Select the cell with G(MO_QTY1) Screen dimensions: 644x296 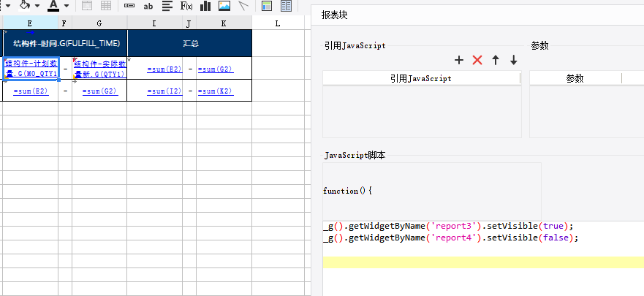(31, 68)
